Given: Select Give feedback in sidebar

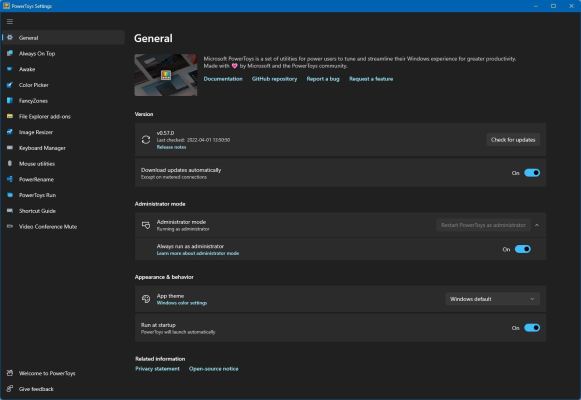Looking at the screenshot, I should [63, 389].
